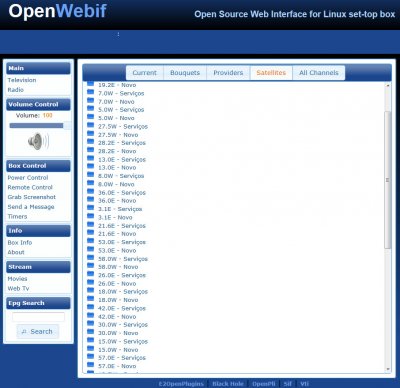Open the Vti footer link

pyautogui.click(x=304, y=384)
